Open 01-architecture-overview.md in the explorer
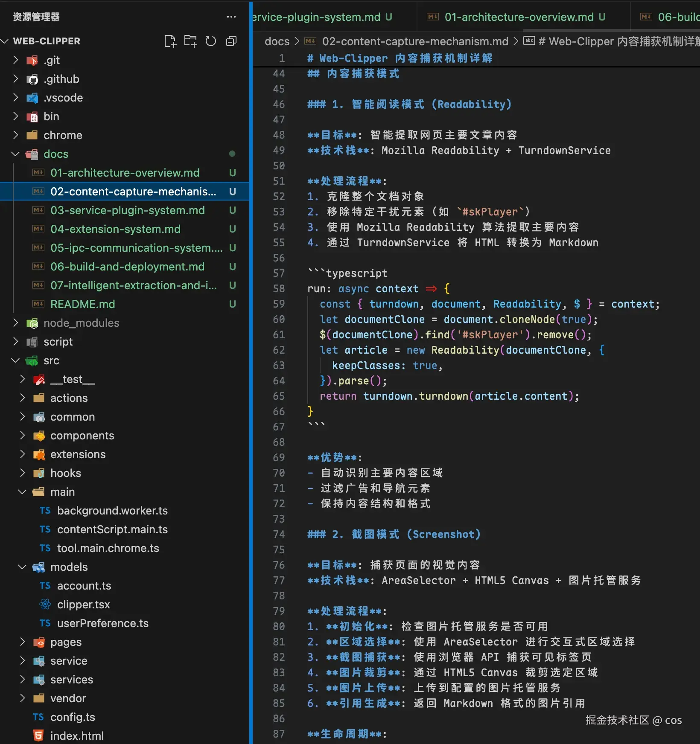Viewport: 700px width, 744px height. click(x=125, y=173)
